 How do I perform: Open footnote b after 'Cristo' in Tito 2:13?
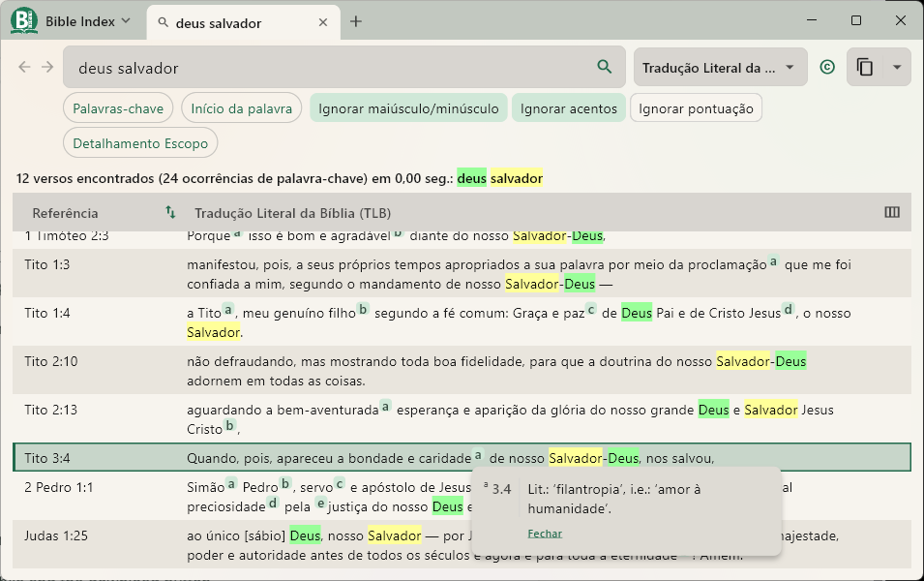pos(230,425)
